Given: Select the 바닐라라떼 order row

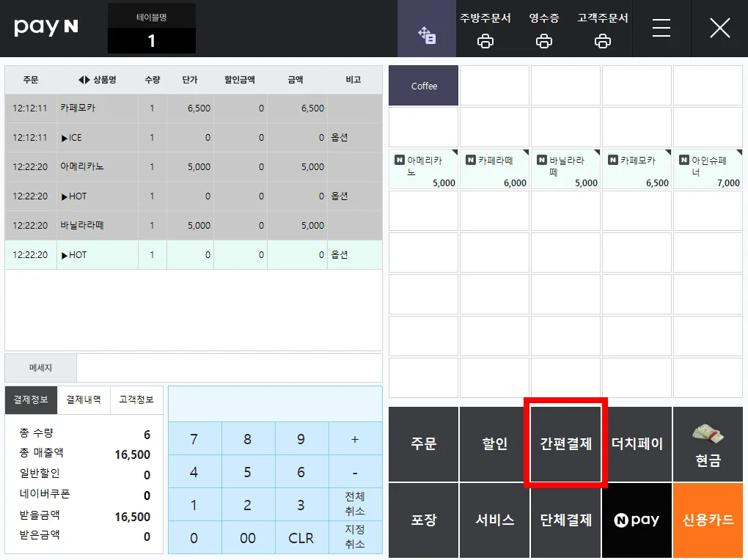Looking at the screenshot, I should (x=194, y=225).
